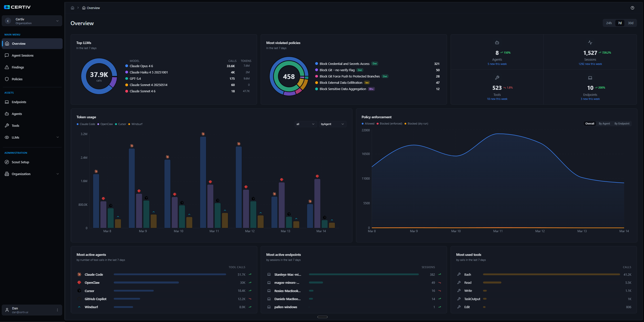Switch Policy enforcement to By Agent view
Screen dimensions: 644x322
point(604,124)
